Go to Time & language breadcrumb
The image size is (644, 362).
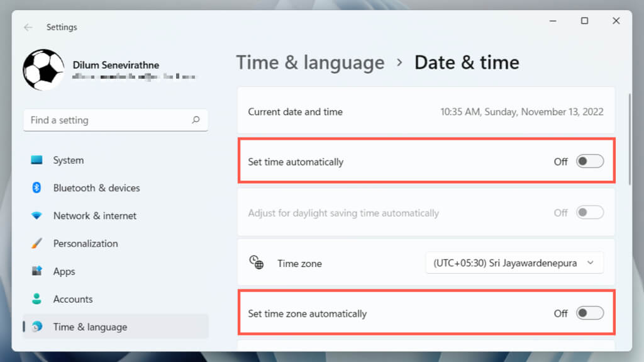click(310, 62)
